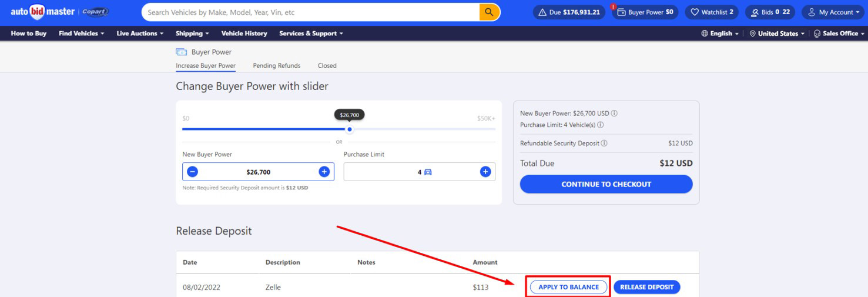Click the Apply to Balance button
Viewport: 868px width, 297px height.
[568, 287]
